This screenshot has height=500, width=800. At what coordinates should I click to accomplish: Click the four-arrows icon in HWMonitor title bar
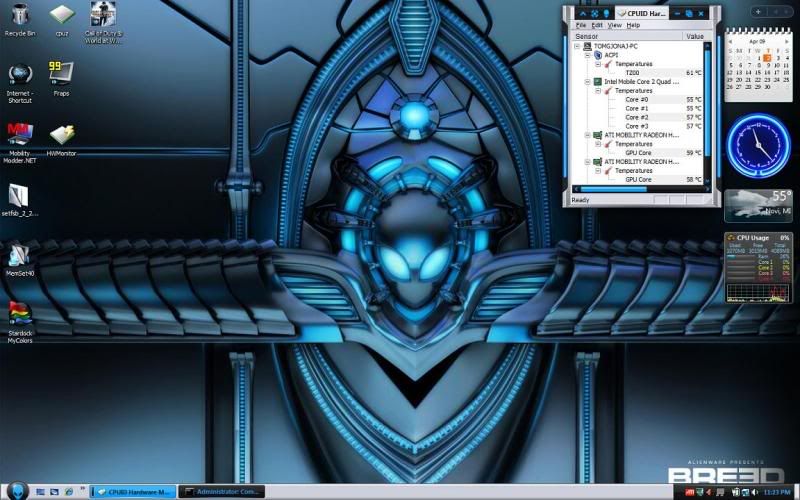(x=595, y=14)
